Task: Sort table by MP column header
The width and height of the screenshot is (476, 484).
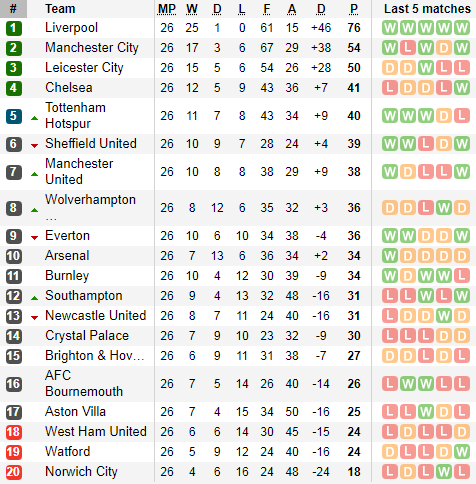Action: [167, 9]
